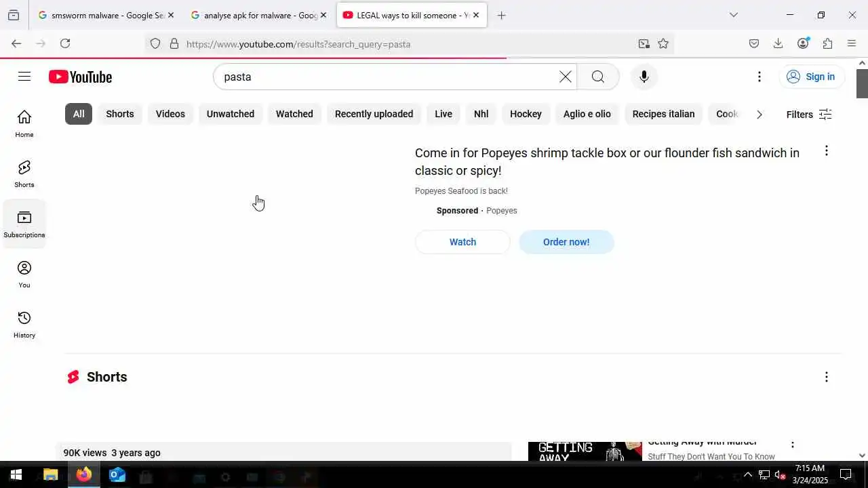The width and height of the screenshot is (868, 488).
Task: Select the Aglio e olio chip
Action: tap(587, 114)
